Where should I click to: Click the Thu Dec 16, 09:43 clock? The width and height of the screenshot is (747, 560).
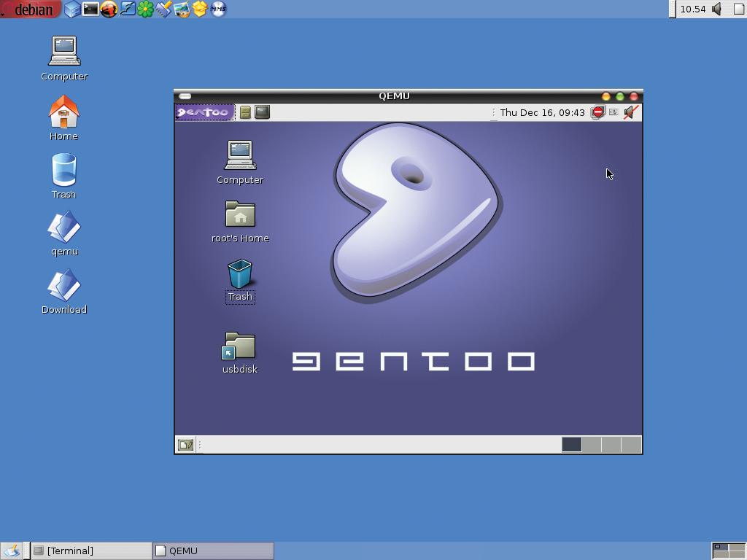pos(542,112)
